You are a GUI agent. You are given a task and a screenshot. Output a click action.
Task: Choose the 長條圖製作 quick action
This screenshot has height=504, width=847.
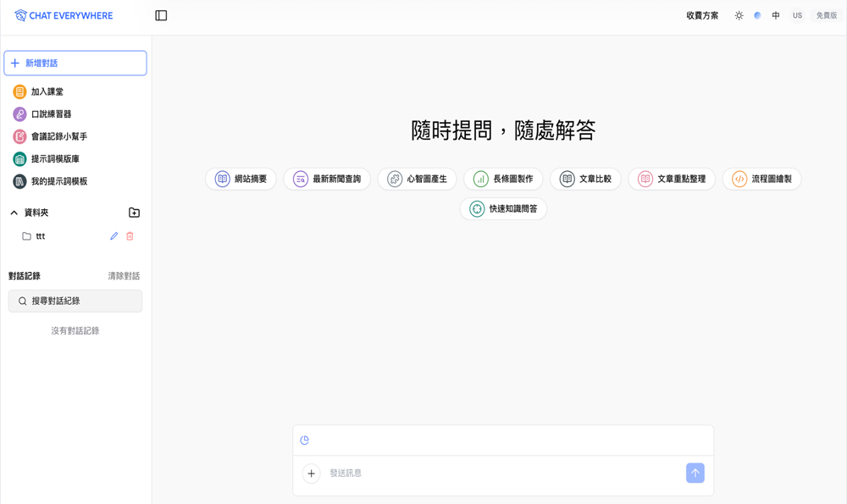[503, 179]
